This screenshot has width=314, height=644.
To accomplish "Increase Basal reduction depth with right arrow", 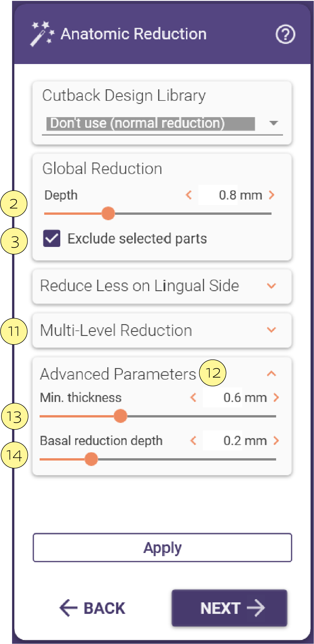I will pos(276,440).
